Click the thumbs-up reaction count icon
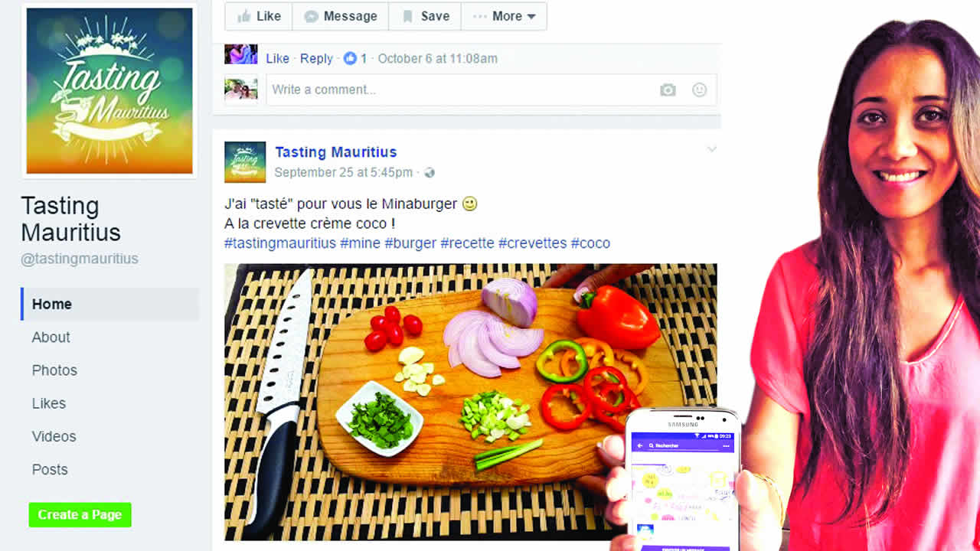The image size is (980, 551). click(x=350, y=58)
